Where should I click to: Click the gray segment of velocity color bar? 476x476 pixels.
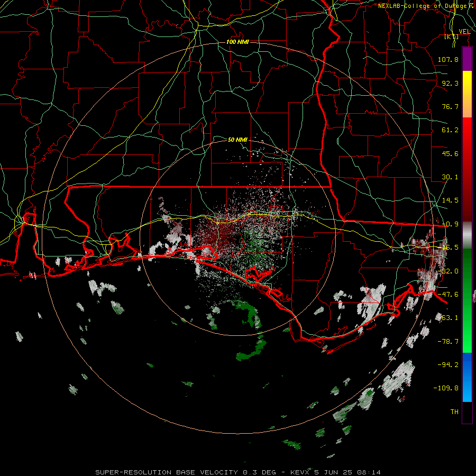click(467, 235)
